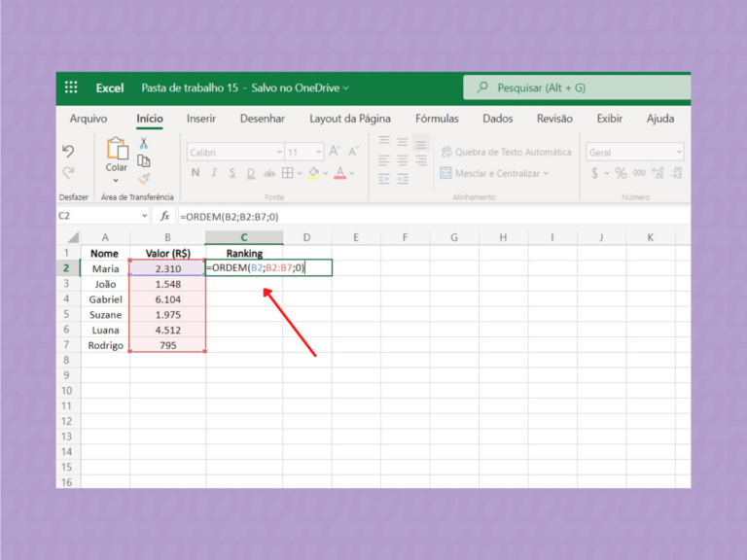Screen dimensions: 747x560
Task: Click the Colar paste clipboard icon
Action: click(x=117, y=149)
